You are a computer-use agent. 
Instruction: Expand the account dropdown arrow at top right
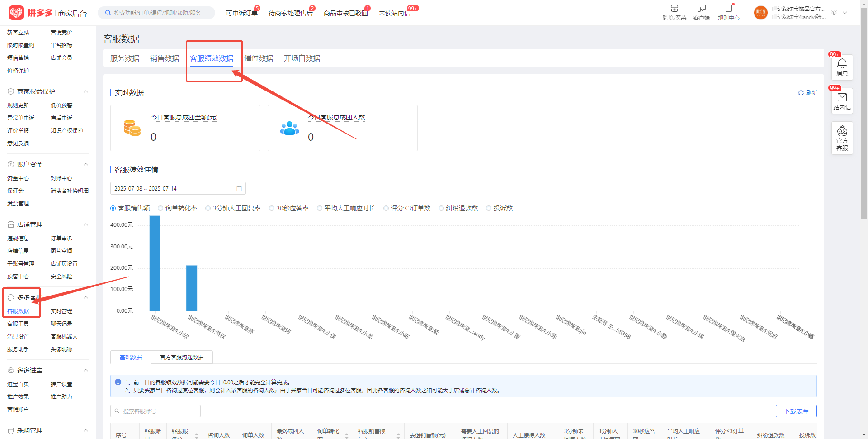(845, 13)
